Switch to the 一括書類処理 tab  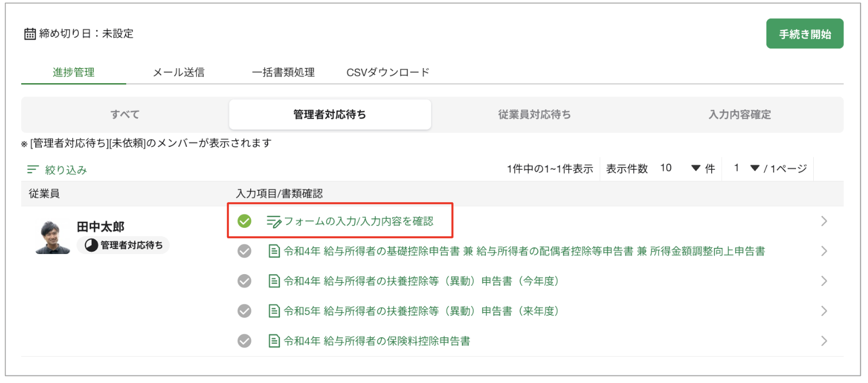tap(283, 72)
